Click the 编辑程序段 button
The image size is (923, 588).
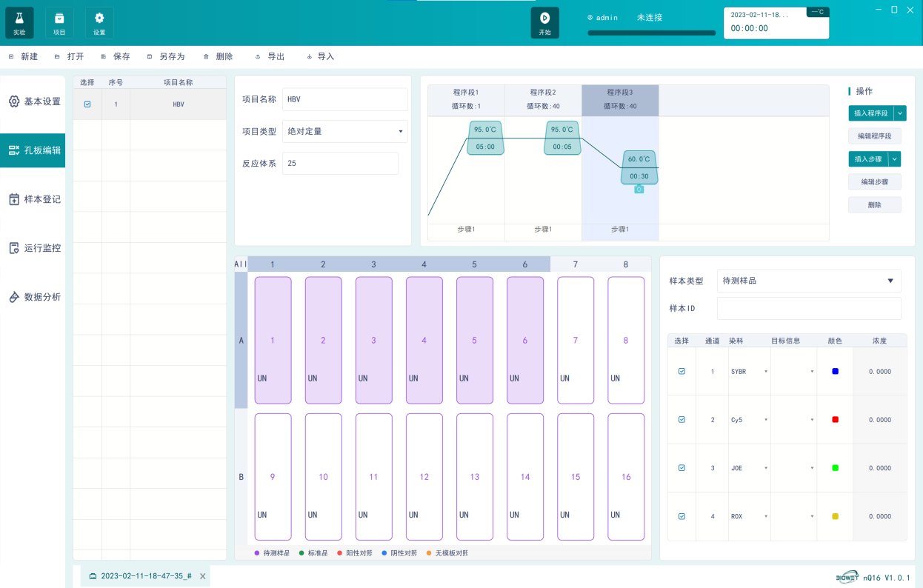click(x=875, y=136)
